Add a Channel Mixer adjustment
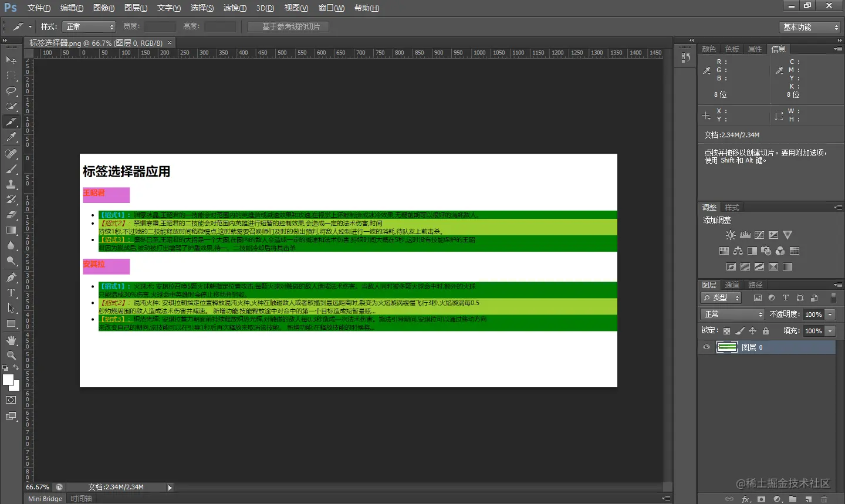Screen dimensions: 845x504 [x=780, y=251]
